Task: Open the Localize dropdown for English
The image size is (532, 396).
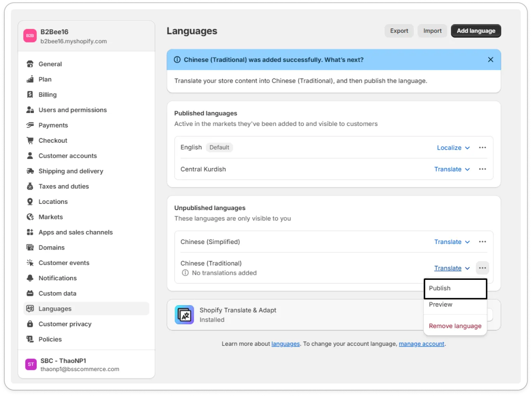Action: [x=453, y=148]
